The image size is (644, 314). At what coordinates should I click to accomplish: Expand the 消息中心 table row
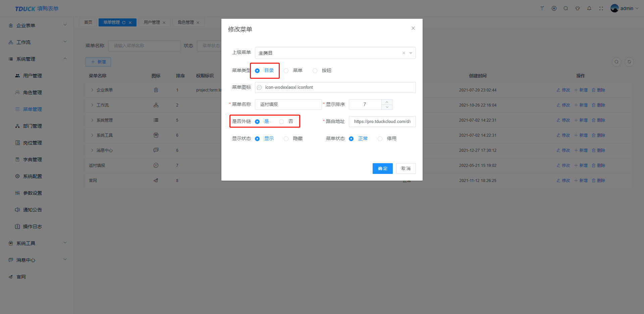[92, 150]
